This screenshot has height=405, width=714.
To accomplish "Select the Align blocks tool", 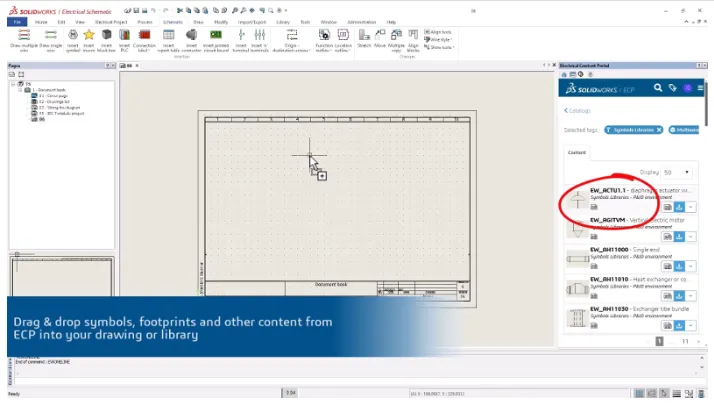I will coord(413,41).
